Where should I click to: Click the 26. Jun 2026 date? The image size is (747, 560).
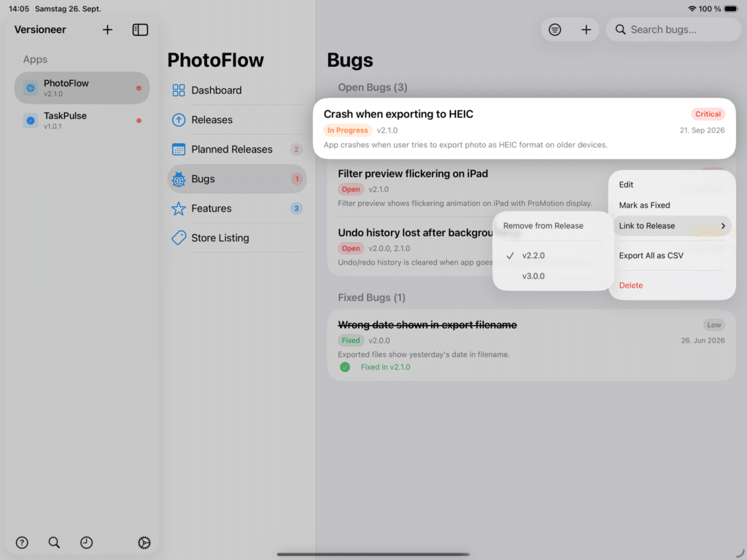point(703,341)
